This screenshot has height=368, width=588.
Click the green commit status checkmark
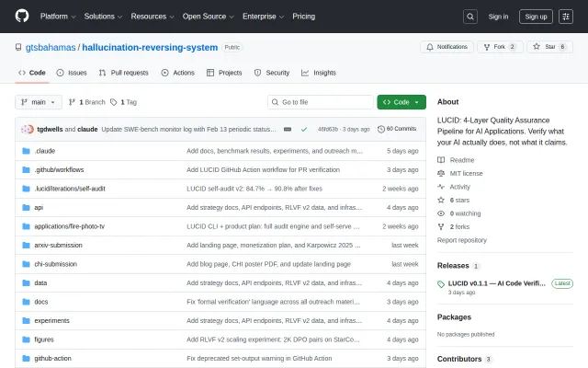(304, 129)
